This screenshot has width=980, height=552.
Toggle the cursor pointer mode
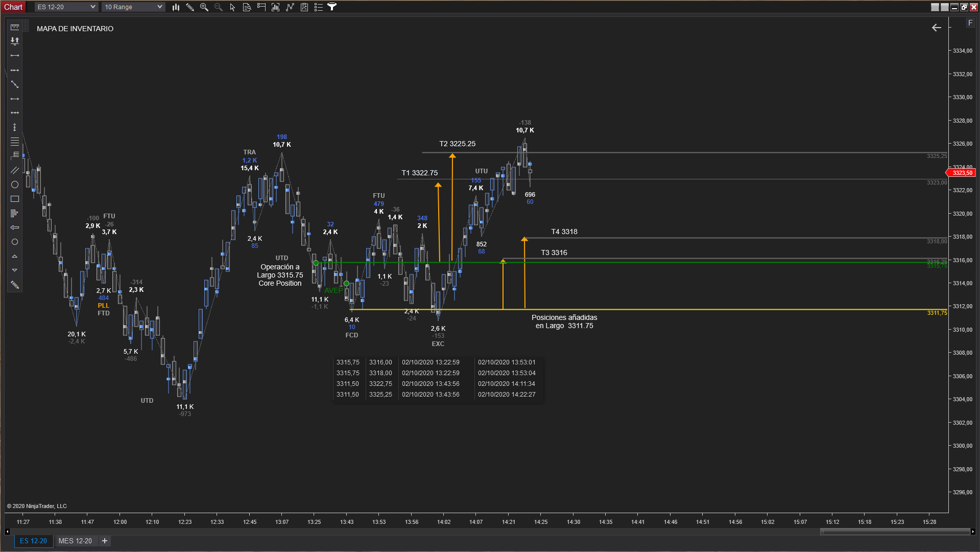233,7
